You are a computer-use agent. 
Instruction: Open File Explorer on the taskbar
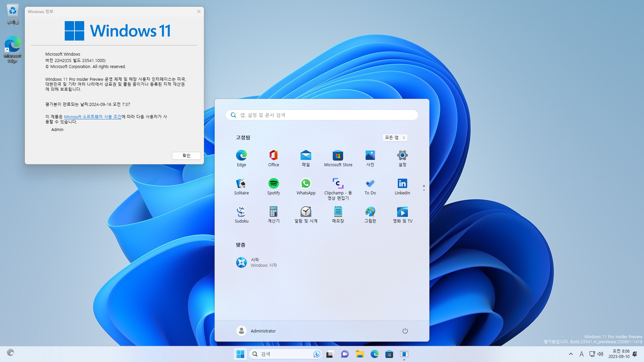pyautogui.click(x=360, y=354)
